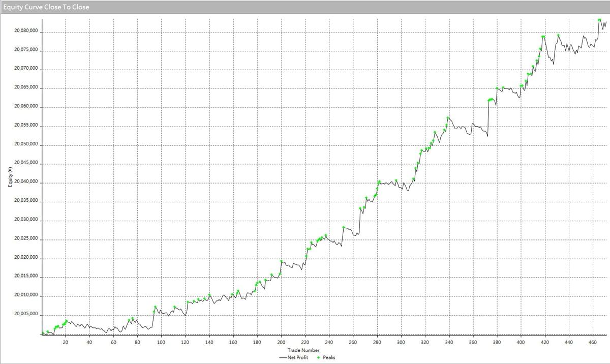Click the x-axis tick label 280
This screenshot has width=610, height=364.
[x=377, y=343]
